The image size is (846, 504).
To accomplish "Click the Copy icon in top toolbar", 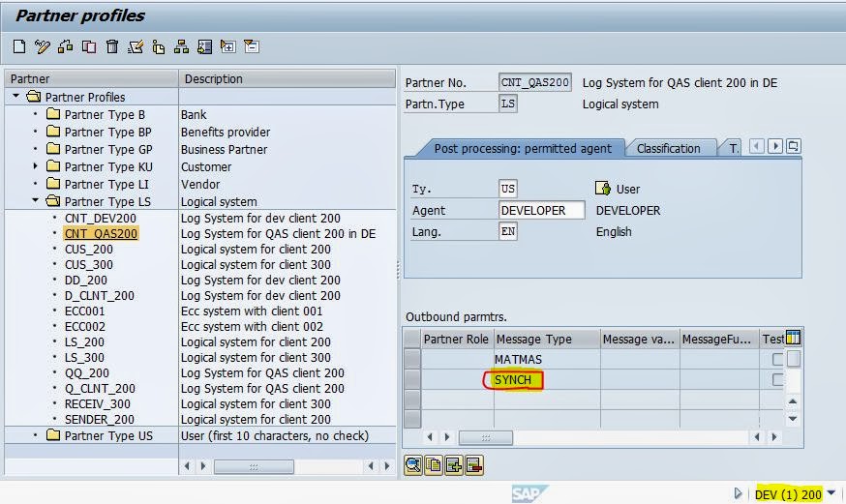I will tap(89, 46).
